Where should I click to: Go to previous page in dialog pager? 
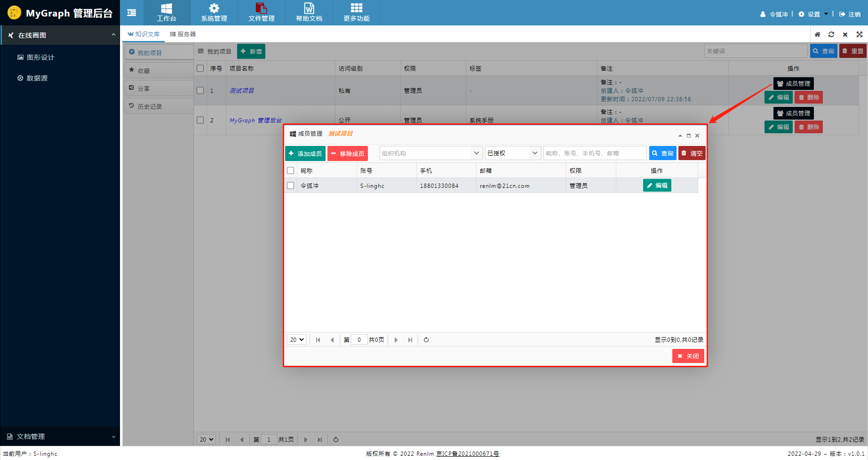pos(332,340)
